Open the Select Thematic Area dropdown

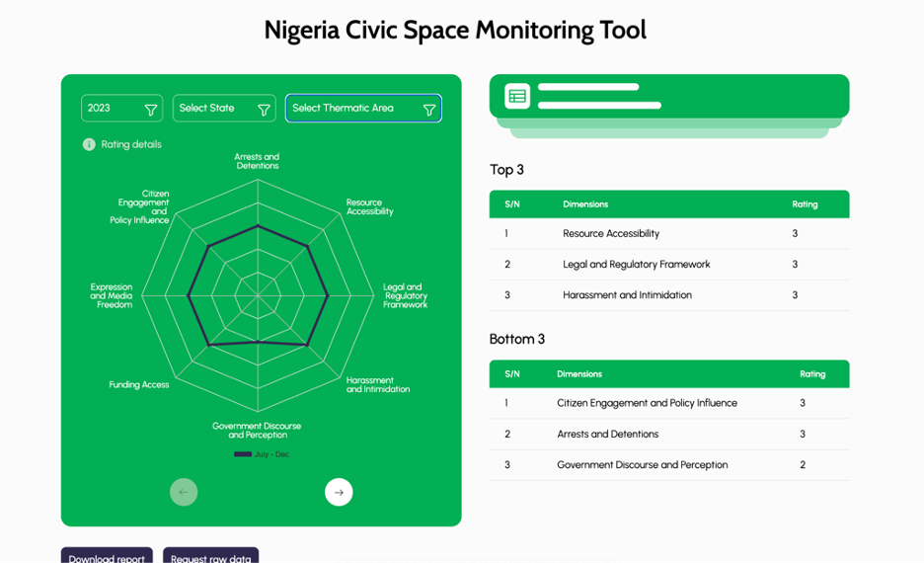click(x=363, y=109)
